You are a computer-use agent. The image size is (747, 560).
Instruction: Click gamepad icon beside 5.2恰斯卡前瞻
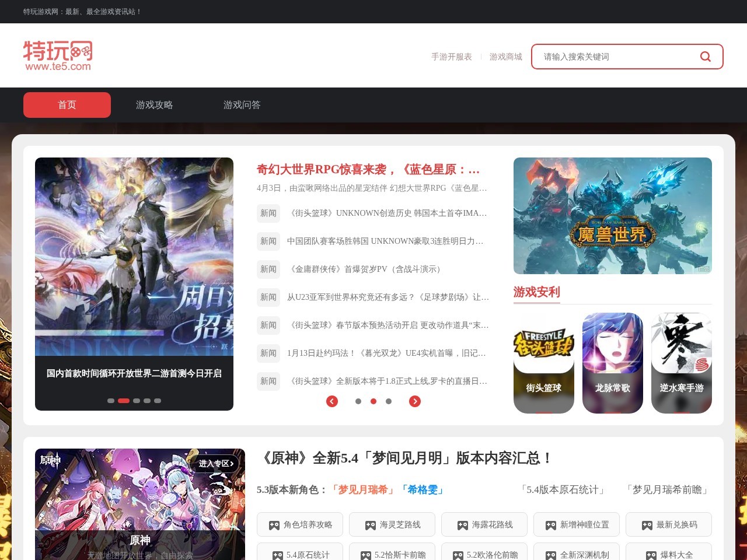click(366, 555)
